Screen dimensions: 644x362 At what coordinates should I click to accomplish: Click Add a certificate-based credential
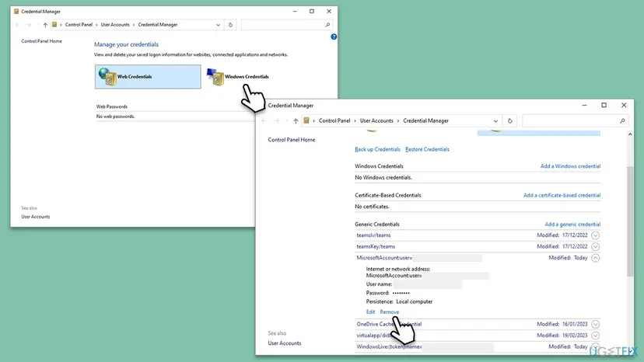click(562, 195)
